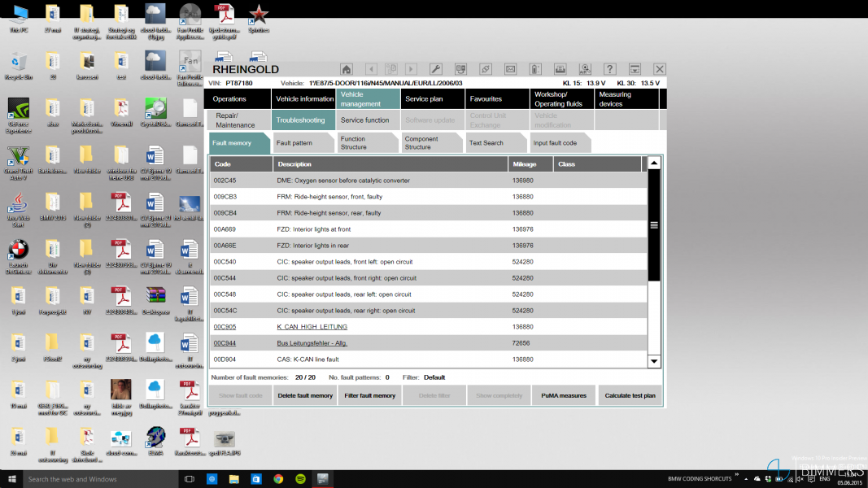Open the Favourites tab

(x=497, y=99)
